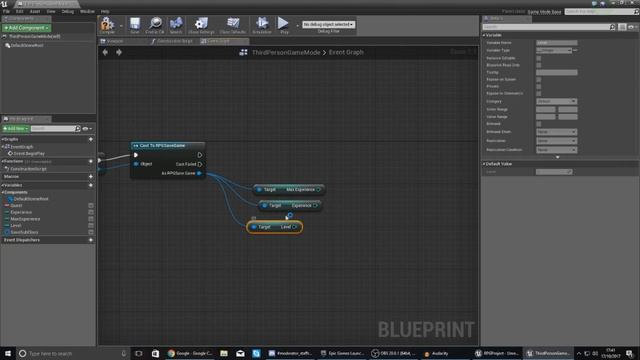This screenshot has height=360, width=640.
Task: Click the Play toolbar button
Action: (283, 25)
